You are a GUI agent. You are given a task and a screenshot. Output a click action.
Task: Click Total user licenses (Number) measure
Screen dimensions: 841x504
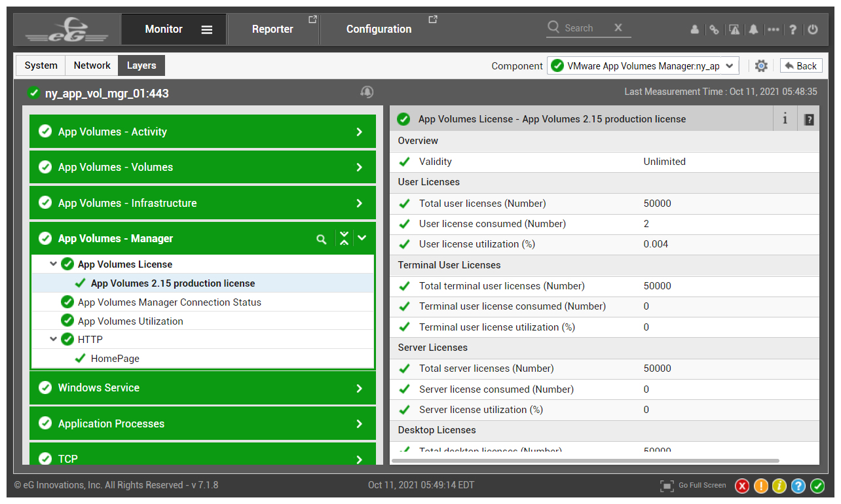tap(482, 204)
